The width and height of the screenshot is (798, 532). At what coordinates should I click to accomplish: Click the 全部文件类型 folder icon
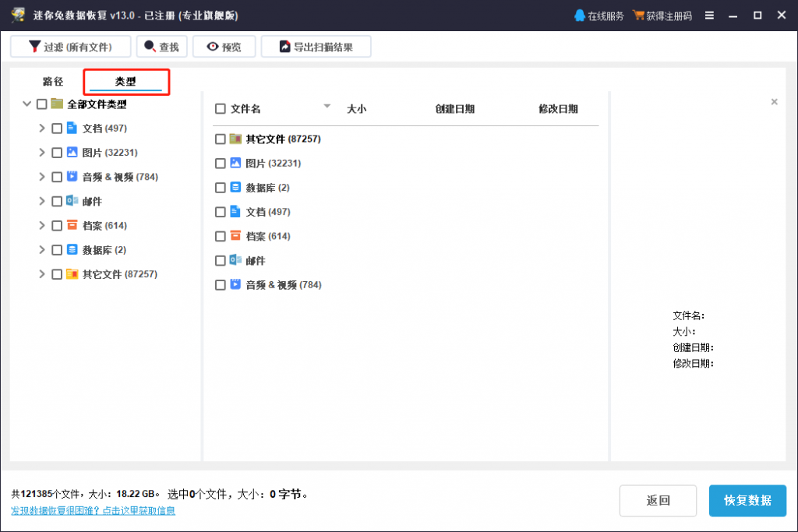tap(57, 104)
